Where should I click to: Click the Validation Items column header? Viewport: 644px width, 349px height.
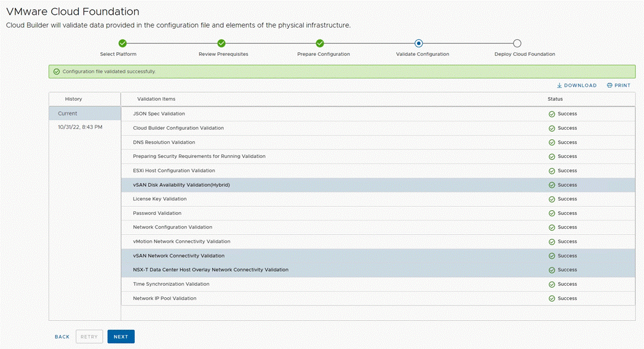point(156,99)
